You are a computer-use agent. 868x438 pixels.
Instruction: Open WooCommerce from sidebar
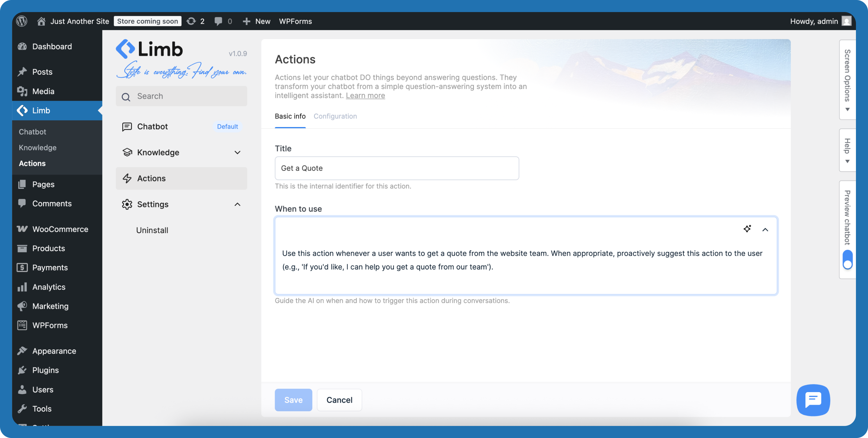(x=60, y=229)
